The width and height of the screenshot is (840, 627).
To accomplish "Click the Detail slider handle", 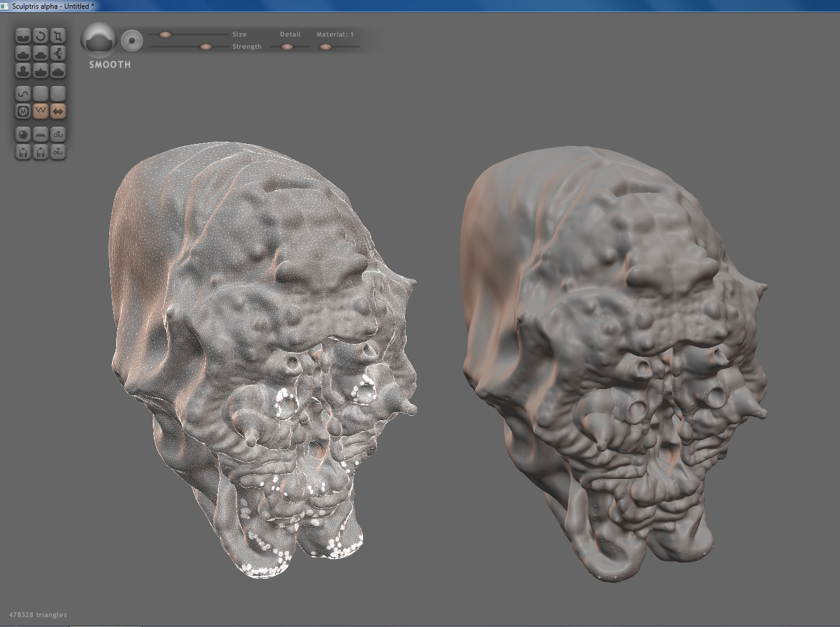I will click(287, 47).
